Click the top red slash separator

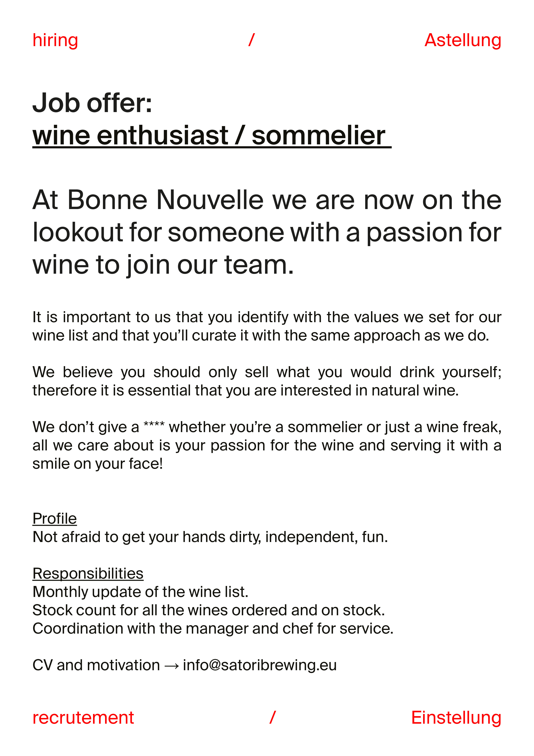tap(252, 40)
